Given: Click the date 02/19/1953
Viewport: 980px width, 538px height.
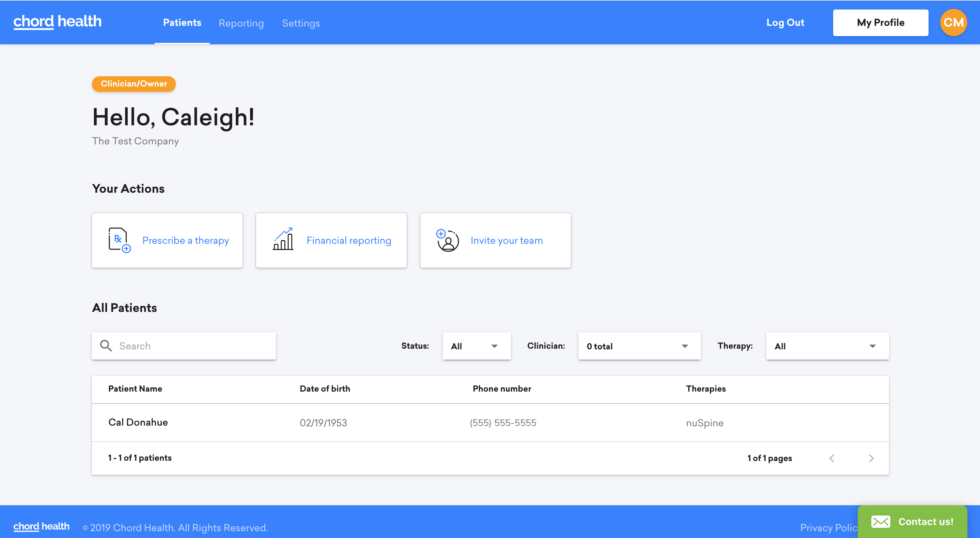Looking at the screenshot, I should click(x=323, y=423).
